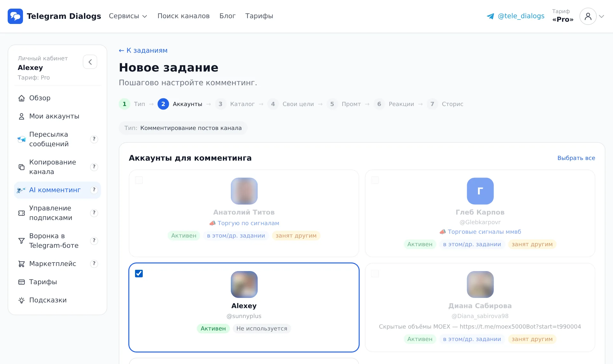The image size is (613, 364).
Task: Go to step 4 Свои цели
Action: pos(291,104)
